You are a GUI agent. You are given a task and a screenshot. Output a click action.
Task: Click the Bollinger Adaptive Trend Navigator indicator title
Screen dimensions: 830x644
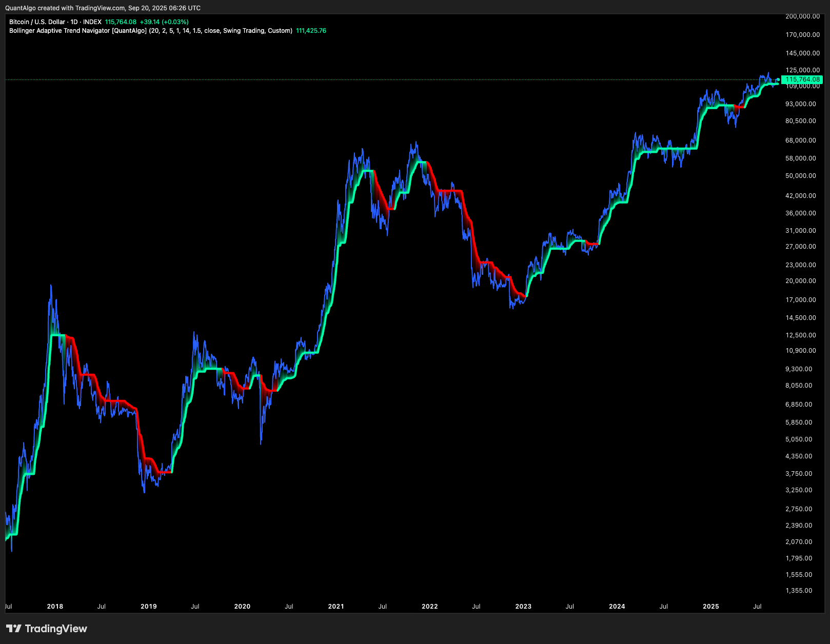(151, 31)
